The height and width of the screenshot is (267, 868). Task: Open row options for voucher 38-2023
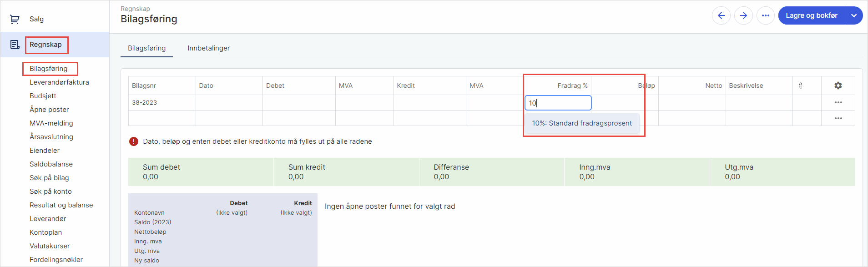point(838,103)
